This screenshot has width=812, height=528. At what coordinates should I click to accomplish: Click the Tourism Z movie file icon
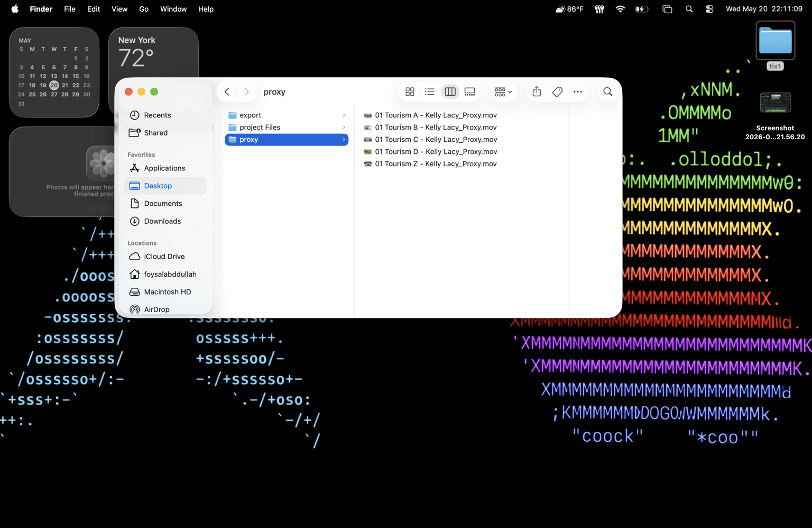click(x=367, y=164)
